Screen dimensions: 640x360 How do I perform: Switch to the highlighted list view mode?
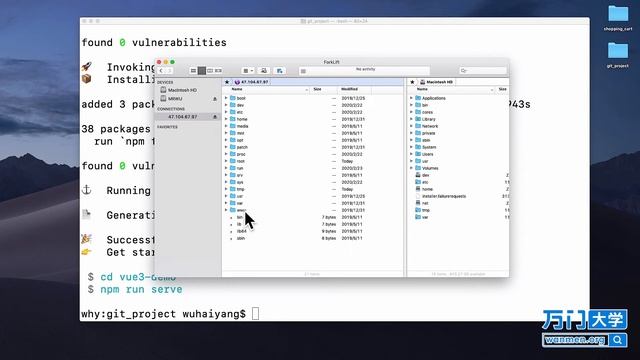pyautogui.click(x=202, y=71)
